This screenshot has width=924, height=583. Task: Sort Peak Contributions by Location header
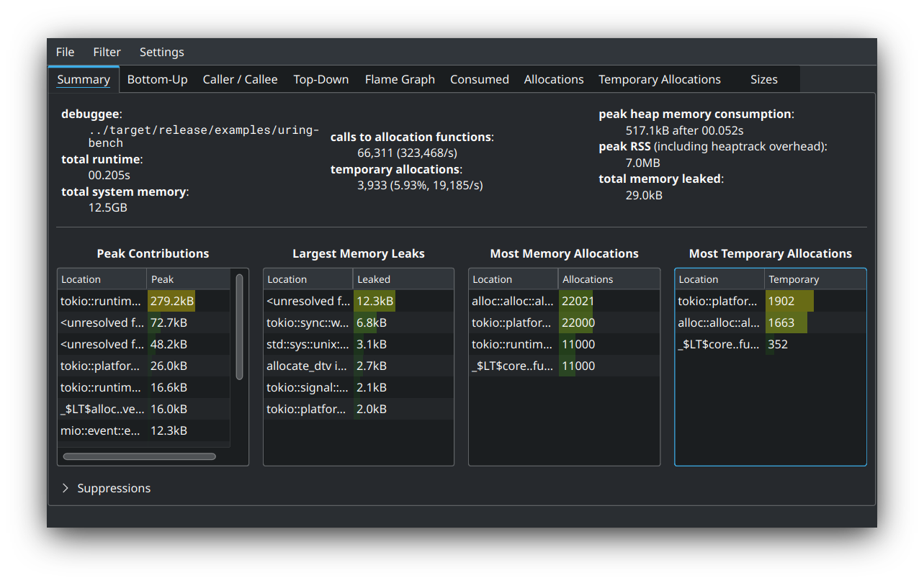pyautogui.click(x=102, y=279)
